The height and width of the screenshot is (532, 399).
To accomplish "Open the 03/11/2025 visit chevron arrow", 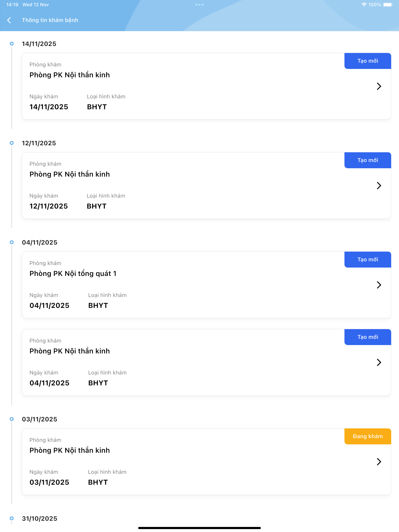I will pyautogui.click(x=379, y=462).
